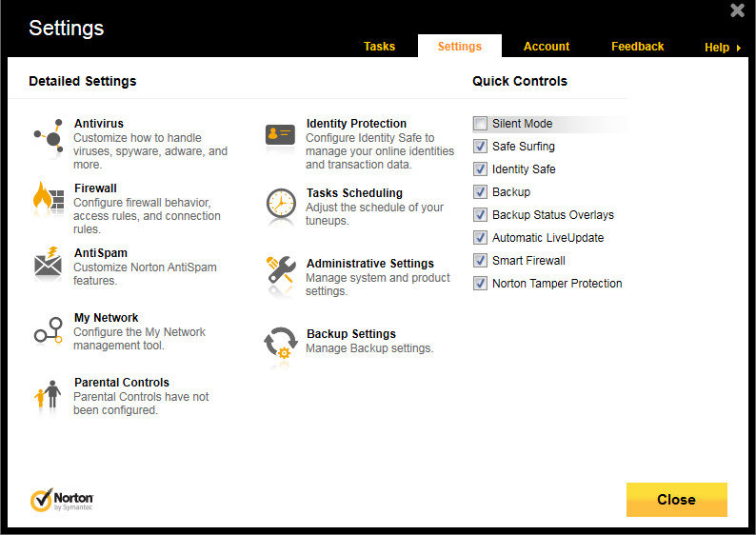
Task: Uncheck Backup Status Overlays
Action: point(480,214)
